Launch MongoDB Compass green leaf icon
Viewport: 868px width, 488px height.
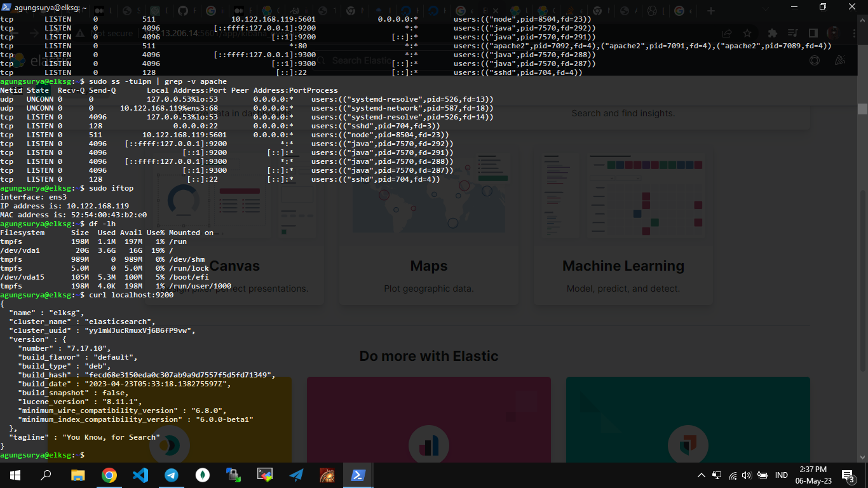click(203, 475)
